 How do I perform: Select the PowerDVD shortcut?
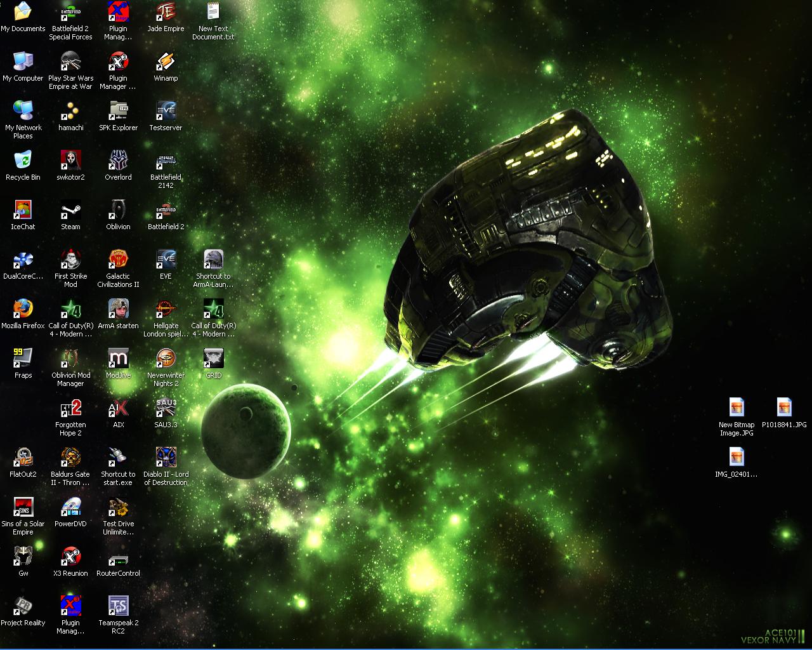(70, 507)
